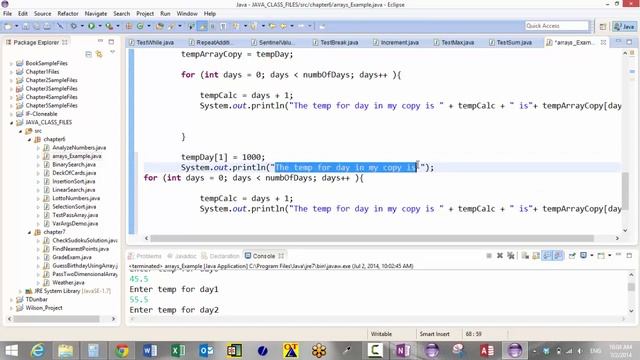Close the arrays_Example editor tab
Screen dimensions: 640x360
(603, 42)
